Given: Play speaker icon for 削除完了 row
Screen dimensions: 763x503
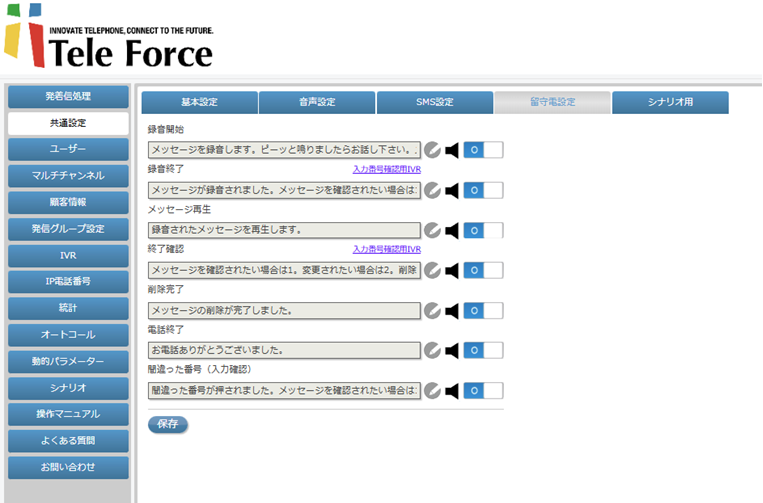Looking at the screenshot, I should click(452, 310).
